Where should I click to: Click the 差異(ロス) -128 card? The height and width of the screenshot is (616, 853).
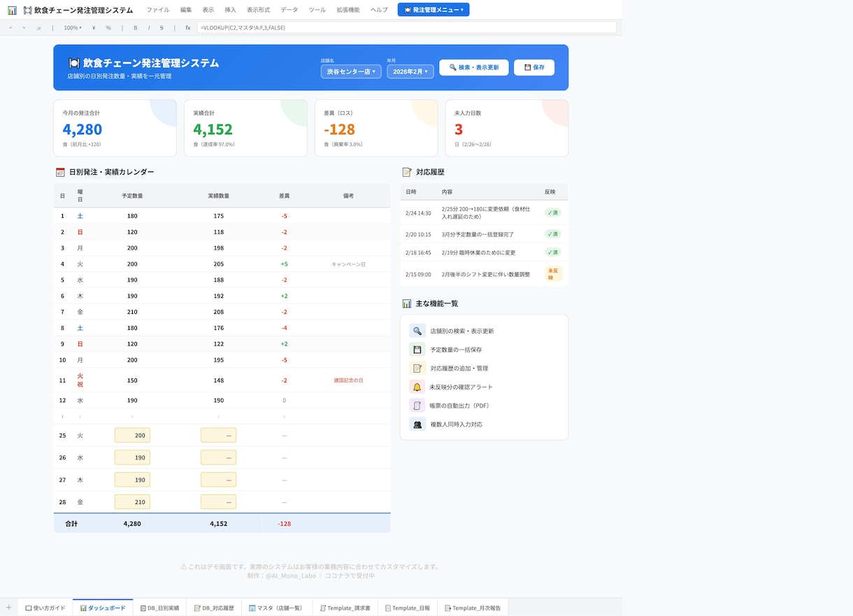[376, 128]
